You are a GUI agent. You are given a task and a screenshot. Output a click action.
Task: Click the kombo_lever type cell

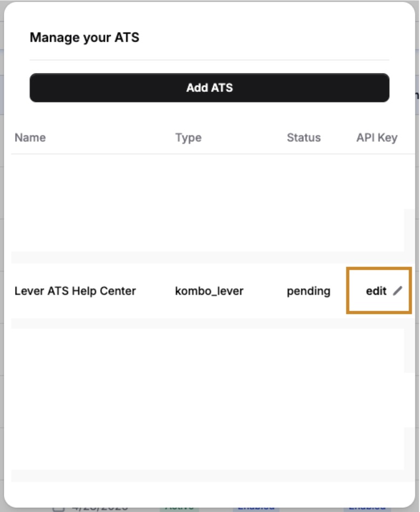(x=209, y=291)
